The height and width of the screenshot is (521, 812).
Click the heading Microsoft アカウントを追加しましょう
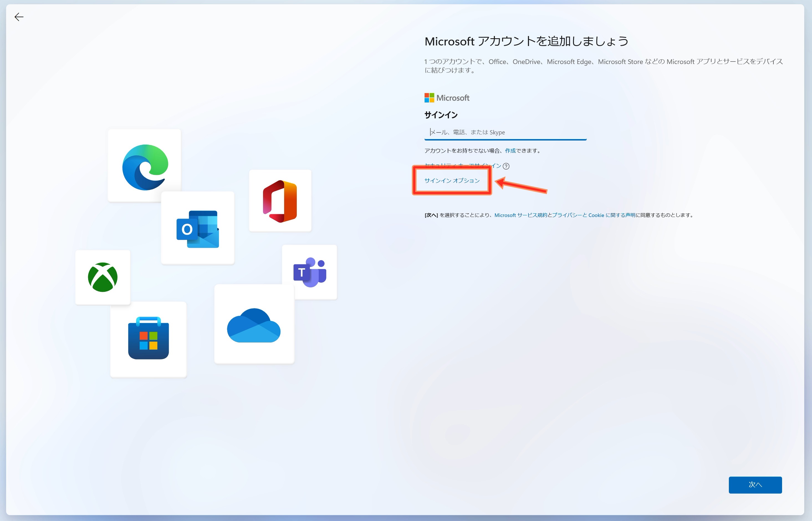[x=526, y=41]
